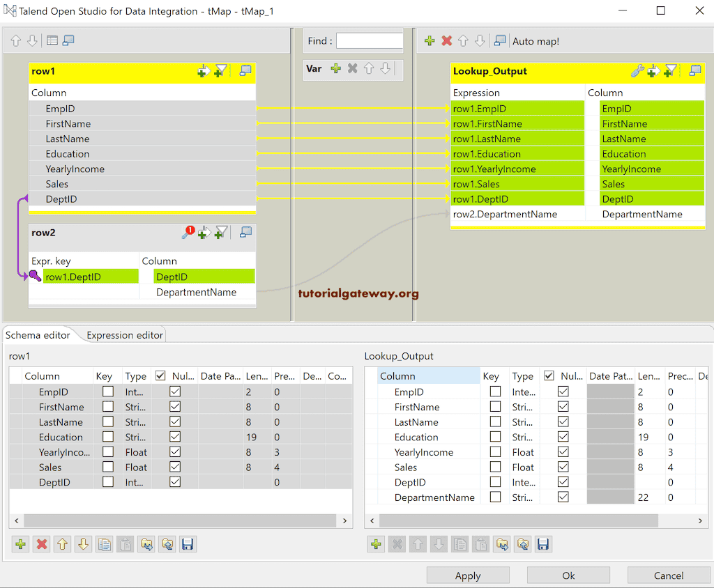This screenshot has height=588, width=714.
Task: Uncheck Nullable for DepartmentName in Lookup_Output
Action: tap(562, 497)
